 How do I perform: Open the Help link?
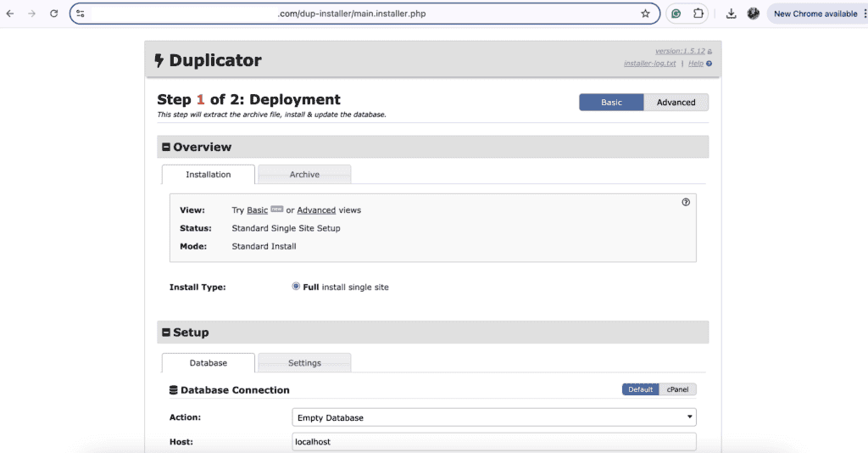(695, 64)
